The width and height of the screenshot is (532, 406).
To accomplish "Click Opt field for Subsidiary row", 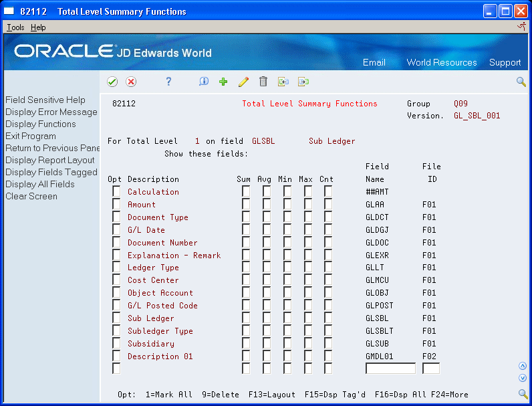I will point(116,343).
